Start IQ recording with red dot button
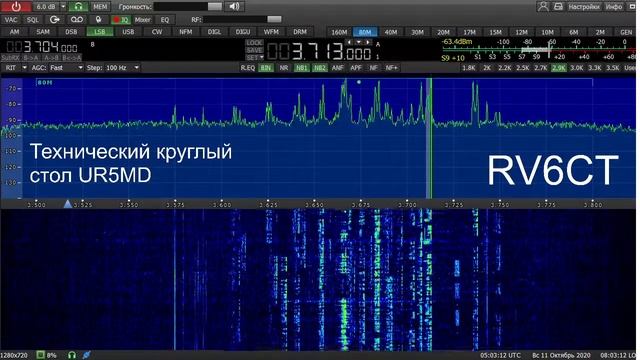 tap(121, 20)
